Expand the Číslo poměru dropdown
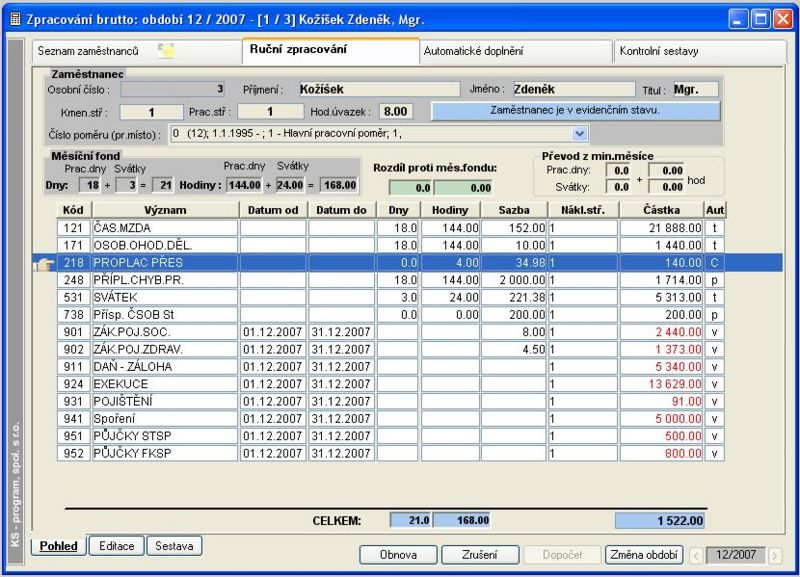This screenshot has height=577, width=800. click(579, 134)
